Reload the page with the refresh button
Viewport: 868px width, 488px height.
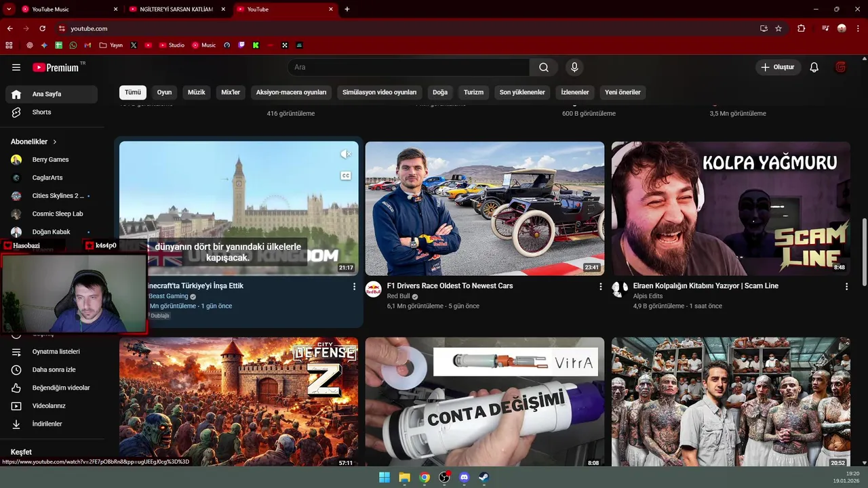point(42,28)
